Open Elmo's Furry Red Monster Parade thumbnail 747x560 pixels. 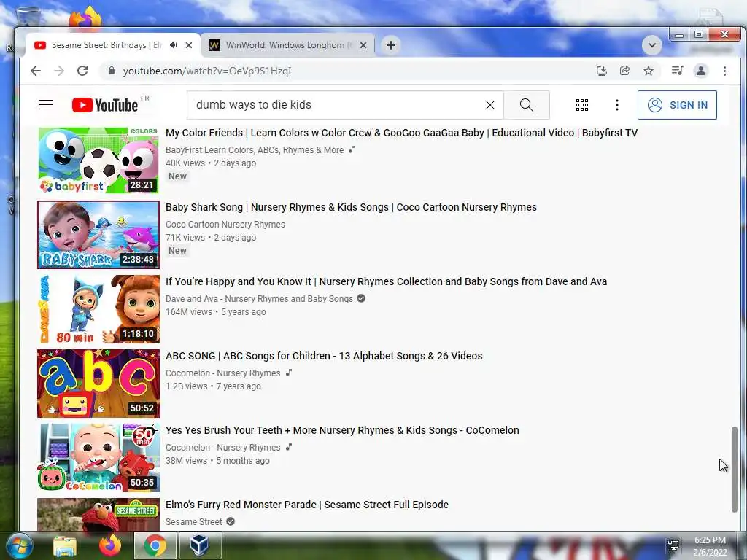pyautogui.click(x=98, y=514)
